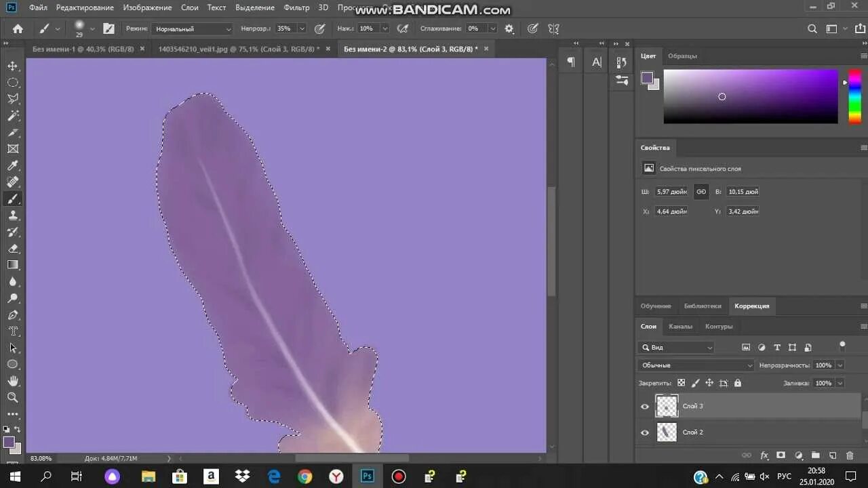Switch to the Контуры tab
The height and width of the screenshot is (488, 868).
click(719, 326)
